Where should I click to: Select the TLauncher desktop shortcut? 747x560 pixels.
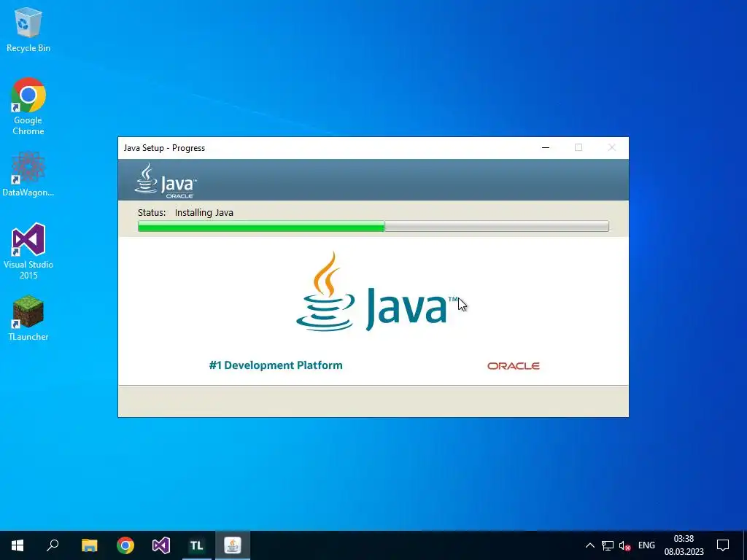pos(28,318)
